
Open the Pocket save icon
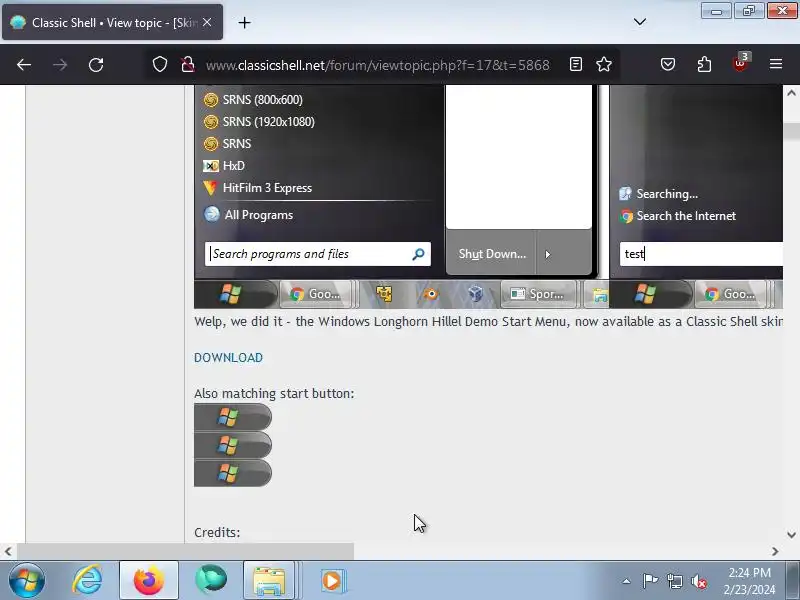pyautogui.click(x=668, y=64)
